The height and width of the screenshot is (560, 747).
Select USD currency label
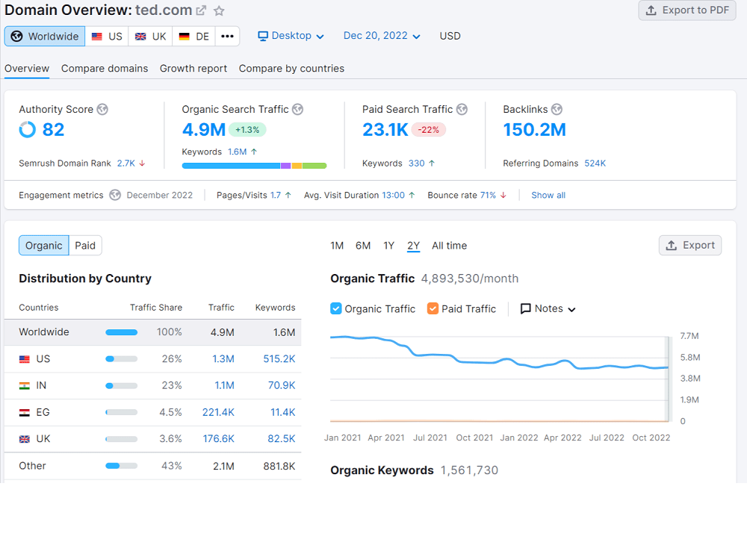pyautogui.click(x=450, y=36)
